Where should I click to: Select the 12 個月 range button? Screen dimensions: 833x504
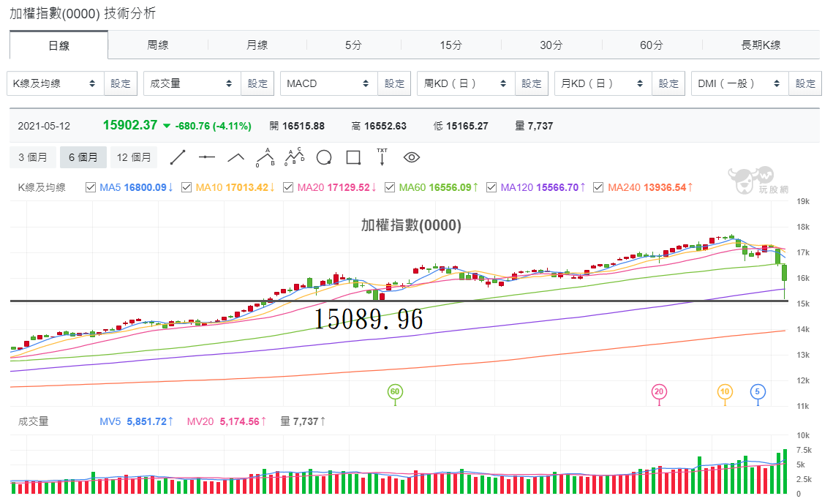(x=134, y=157)
